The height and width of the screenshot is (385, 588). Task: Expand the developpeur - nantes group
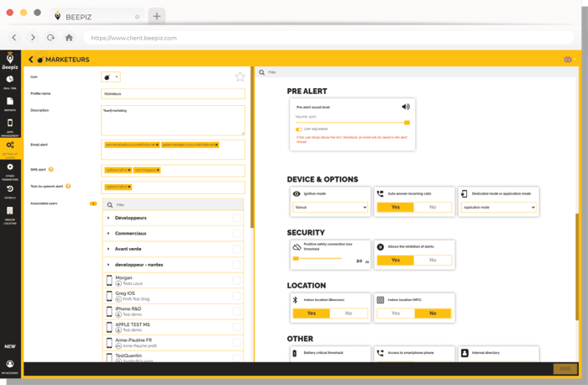tap(108, 265)
